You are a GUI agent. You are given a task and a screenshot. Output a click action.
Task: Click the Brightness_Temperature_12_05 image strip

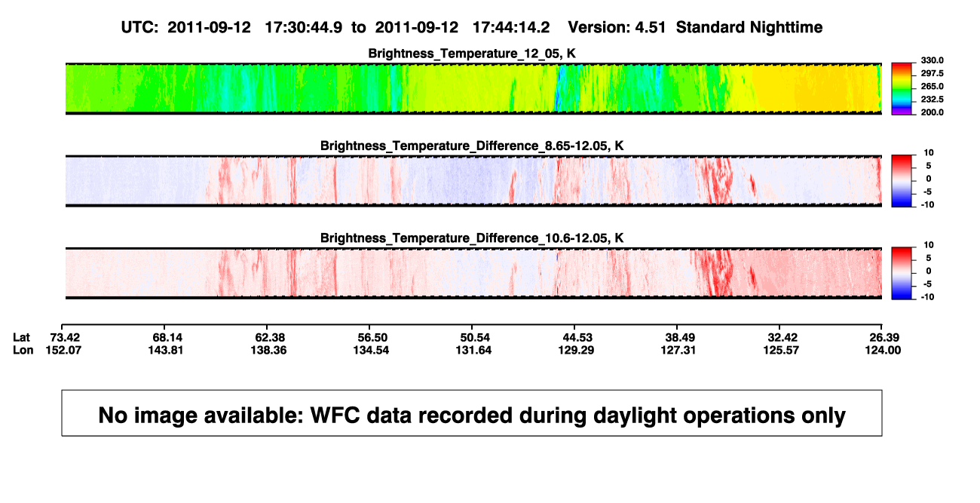click(x=473, y=89)
